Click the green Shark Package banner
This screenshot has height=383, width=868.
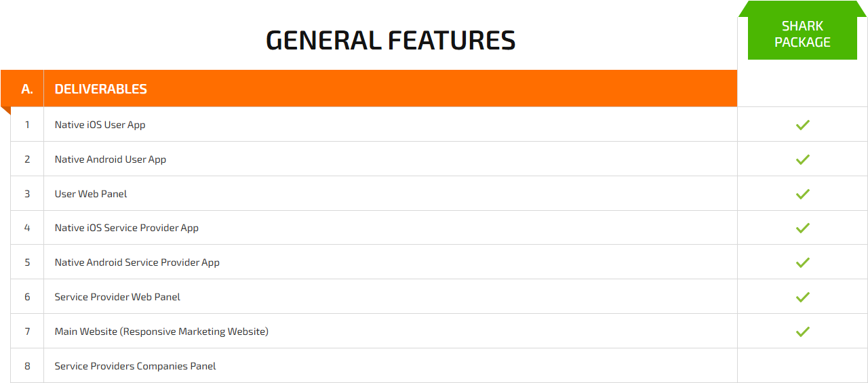(802, 34)
